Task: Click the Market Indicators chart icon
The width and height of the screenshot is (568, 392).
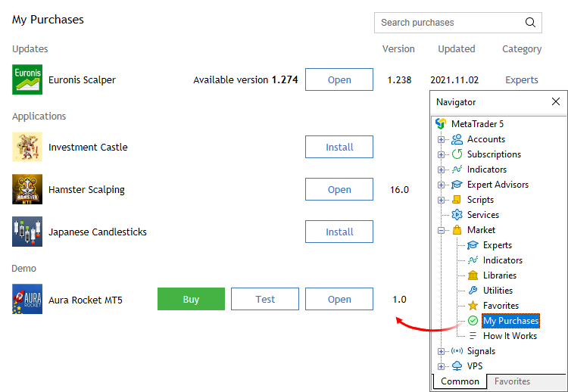Action: 473,260
